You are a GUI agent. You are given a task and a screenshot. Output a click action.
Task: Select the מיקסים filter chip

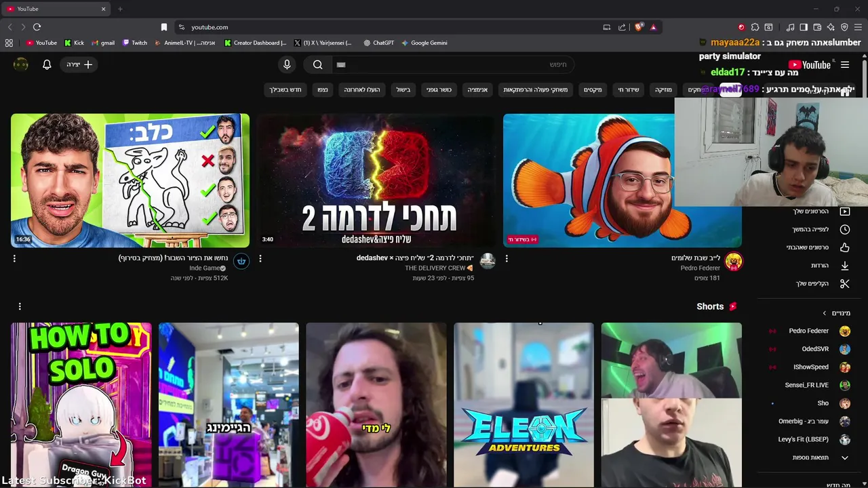(593, 89)
